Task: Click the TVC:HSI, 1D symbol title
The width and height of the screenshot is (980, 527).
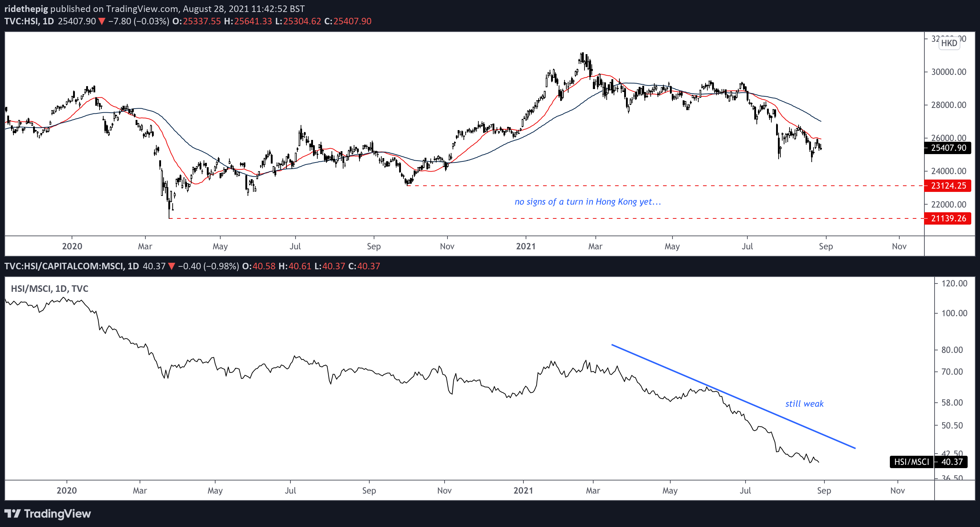Action: click(x=29, y=21)
